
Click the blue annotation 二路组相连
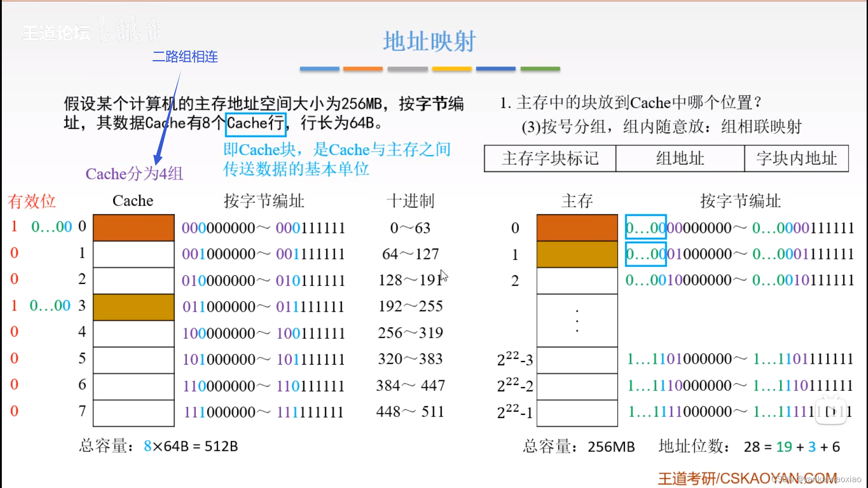(x=185, y=56)
